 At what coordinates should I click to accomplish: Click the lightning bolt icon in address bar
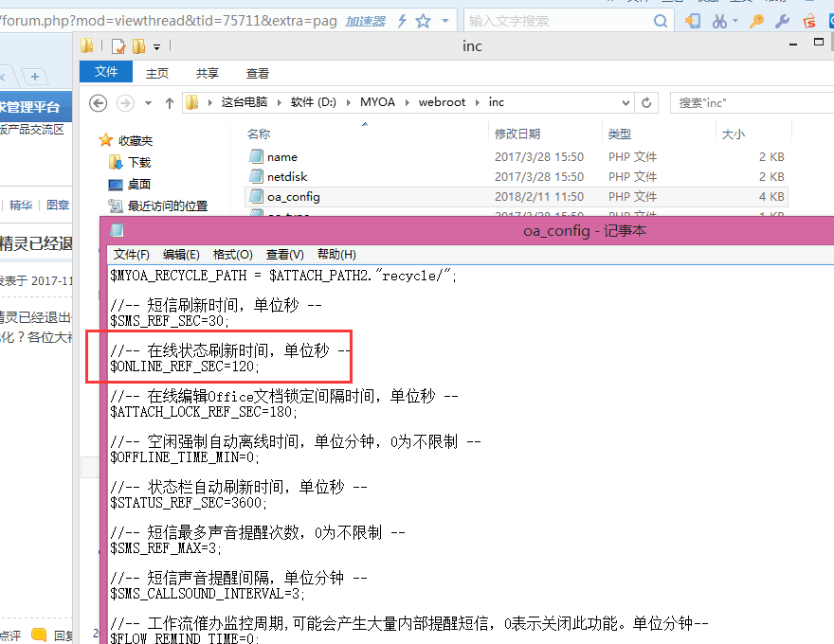[403, 21]
